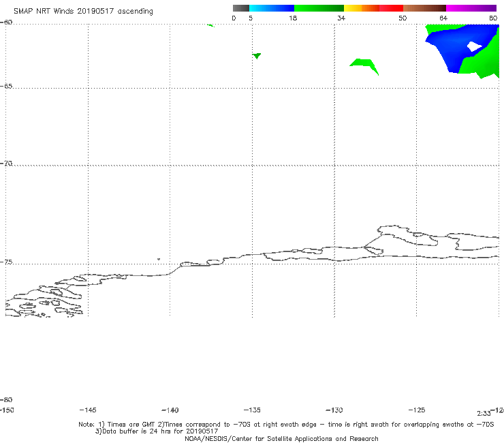Click the small green triangle near -135 longitude
This screenshot has height=443, width=504.
257,56
